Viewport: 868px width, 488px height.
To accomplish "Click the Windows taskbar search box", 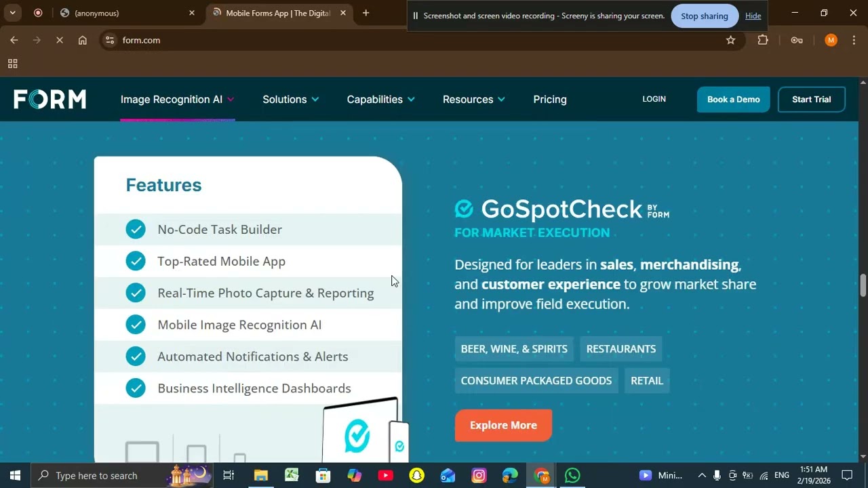I will coord(122,475).
